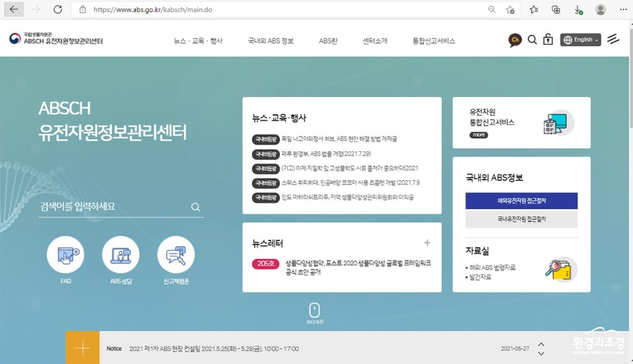Open 발간자료 link
Viewport: 633px width, 364px height.
[x=480, y=277]
